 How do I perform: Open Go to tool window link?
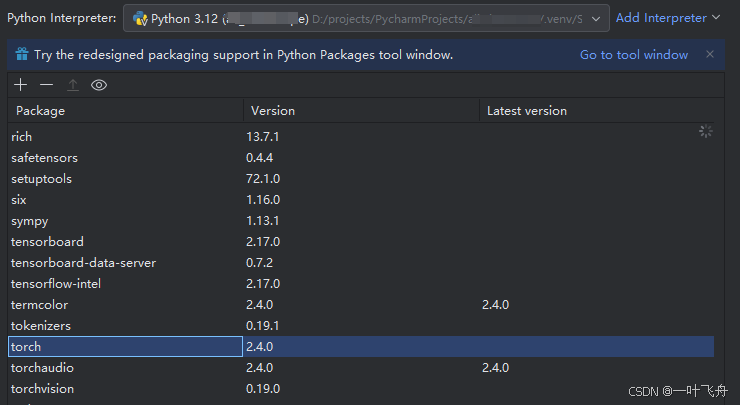(x=634, y=55)
